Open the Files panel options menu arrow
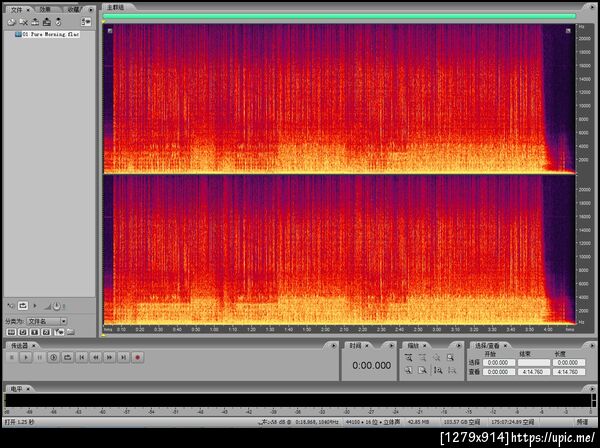Viewport: 600px width, 448px height. click(x=91, y=10)
